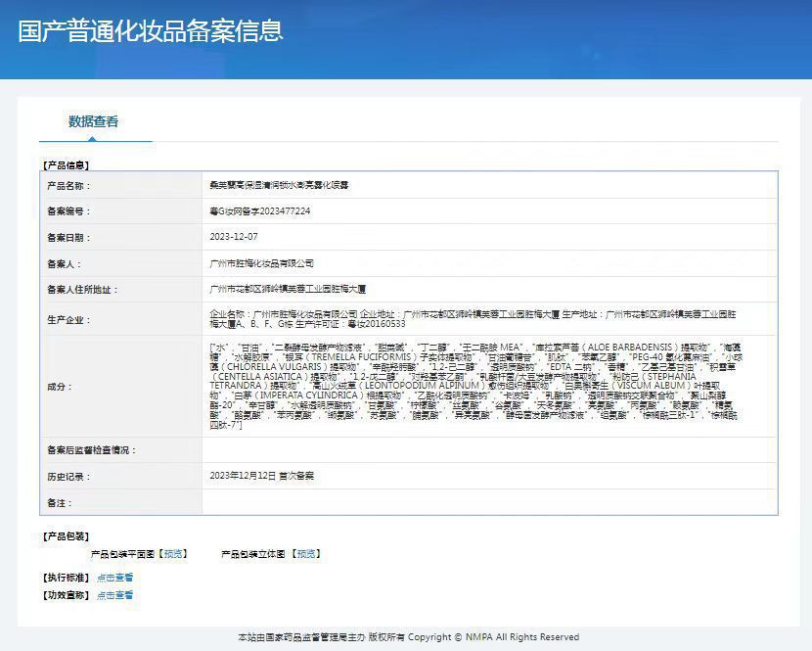Click the 备案日期 value 2023-12-07

click(234, 236)
